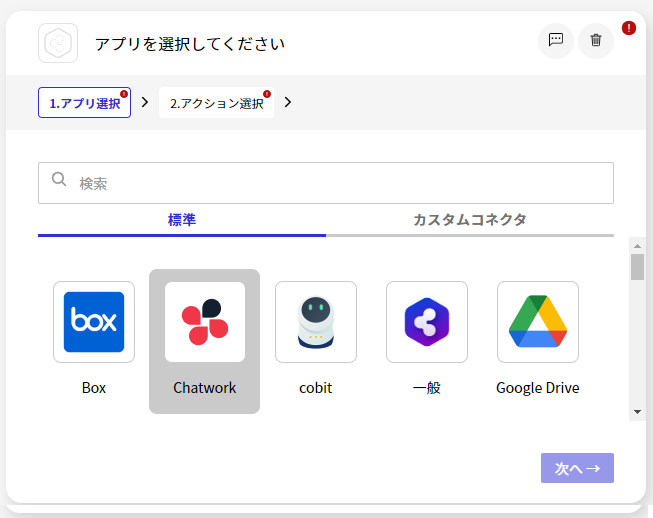The width and height of the screenshot is (653, 518).
Task: Choose the cobit robot app icon
Action: pyautogui.click(x=316, y=322)
